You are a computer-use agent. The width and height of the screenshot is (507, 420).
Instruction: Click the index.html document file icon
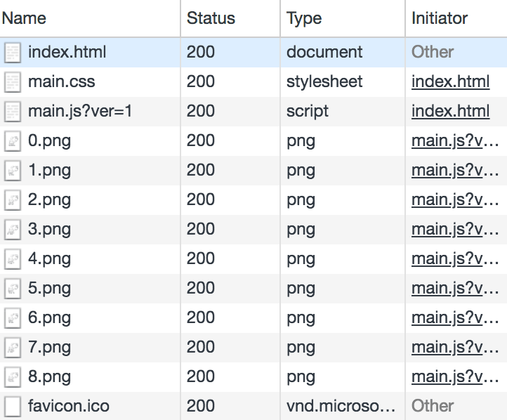[13, 53]
